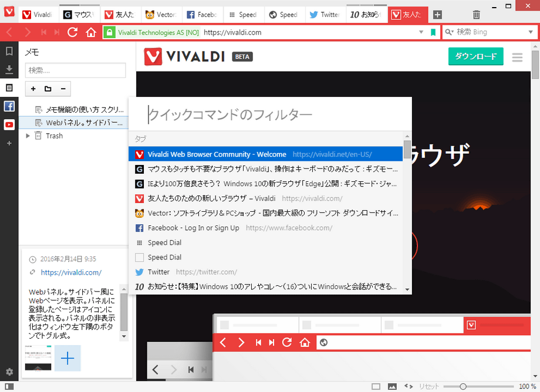Click the fast forward navigation button
Screen dimensions: 540x392
point(57,32)
